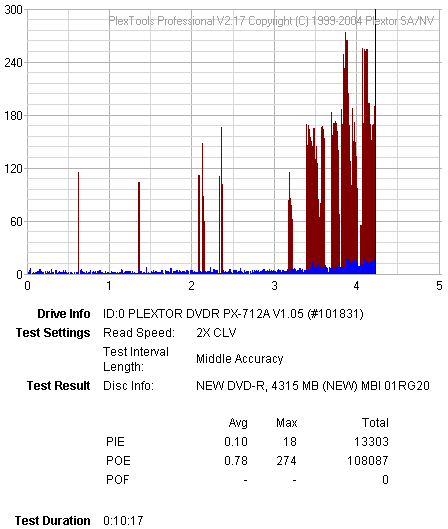Click the PlexTools Professional copyright text
Image resolution: width=448 pixels, height=529 pixels.
click(271, 21)
